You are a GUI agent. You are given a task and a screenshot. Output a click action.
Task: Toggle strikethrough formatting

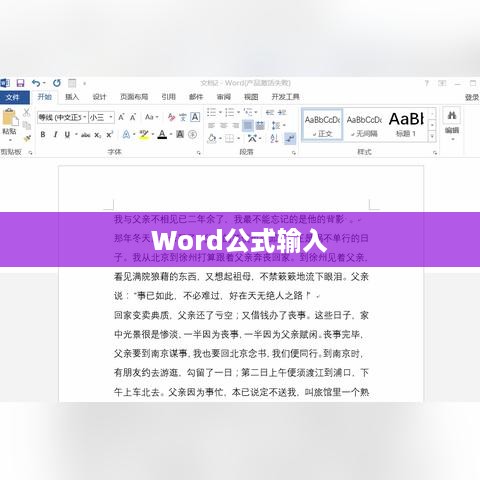85,135
